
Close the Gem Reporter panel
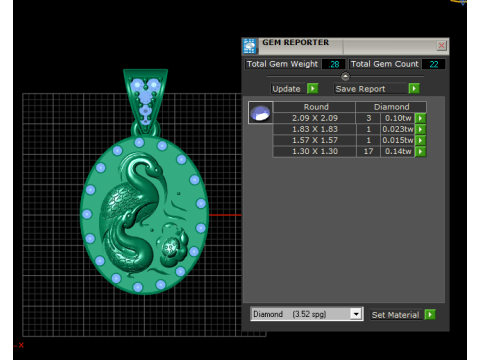click(x=441, y=46)
